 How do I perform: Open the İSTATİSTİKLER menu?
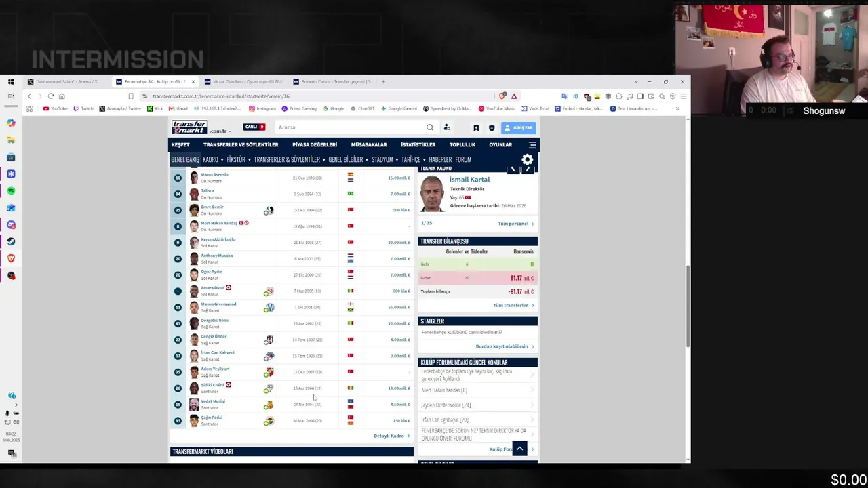(x=418, y=145)
